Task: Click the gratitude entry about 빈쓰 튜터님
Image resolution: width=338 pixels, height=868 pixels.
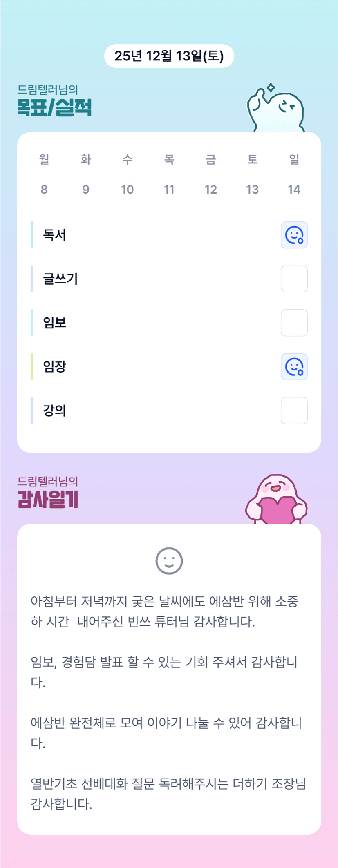Action: point(165,611)
